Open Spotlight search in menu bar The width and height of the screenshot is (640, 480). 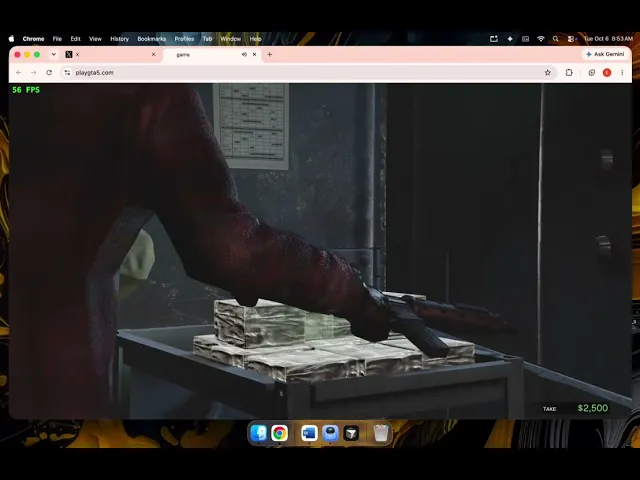556,39
